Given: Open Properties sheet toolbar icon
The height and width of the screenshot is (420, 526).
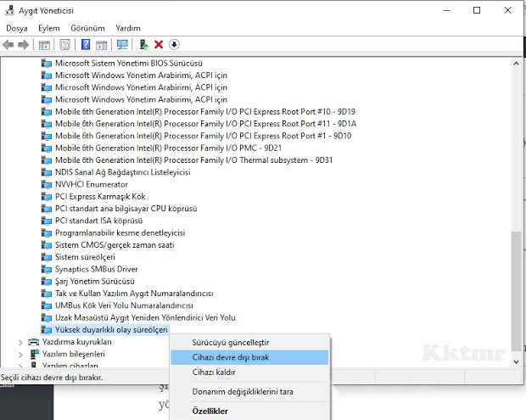Looking at the screenshot, I should coord(64,45).
